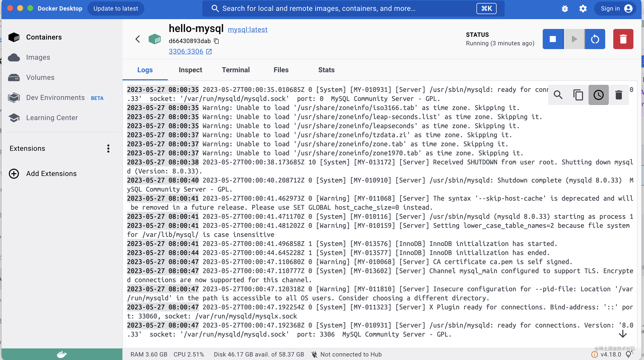Delete the container with red trash button

point(623,39)
